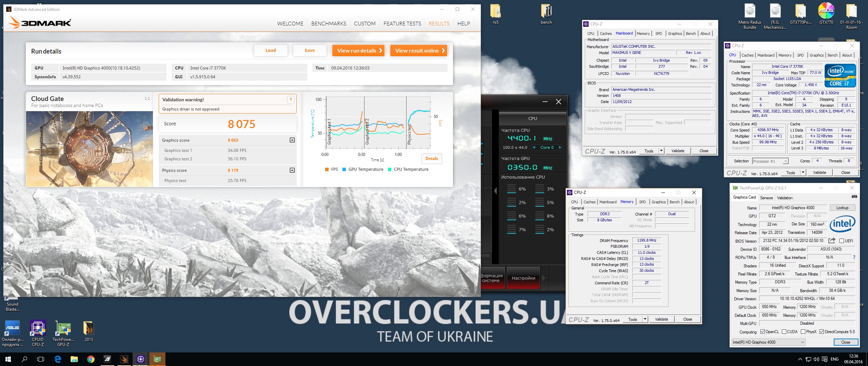Click the Настройки button in monitor panel
Screen dimensions: 868x366
coord(523,278)
